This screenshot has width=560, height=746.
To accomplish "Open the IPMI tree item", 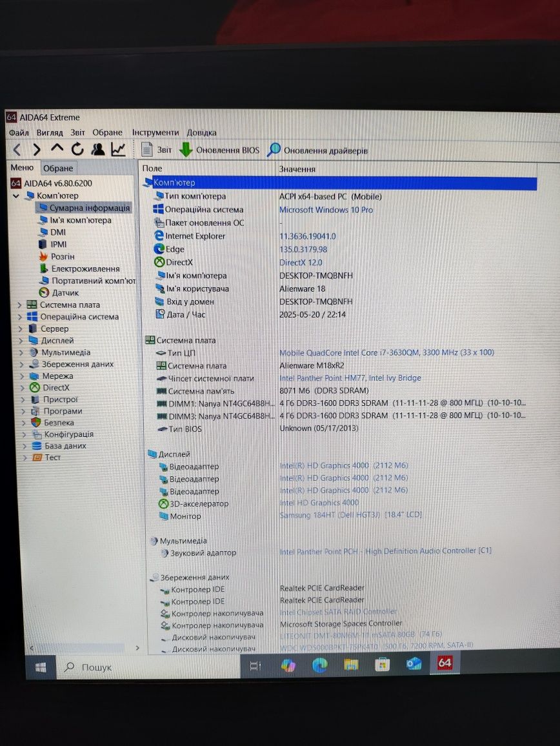I will (x=52, y=244).
